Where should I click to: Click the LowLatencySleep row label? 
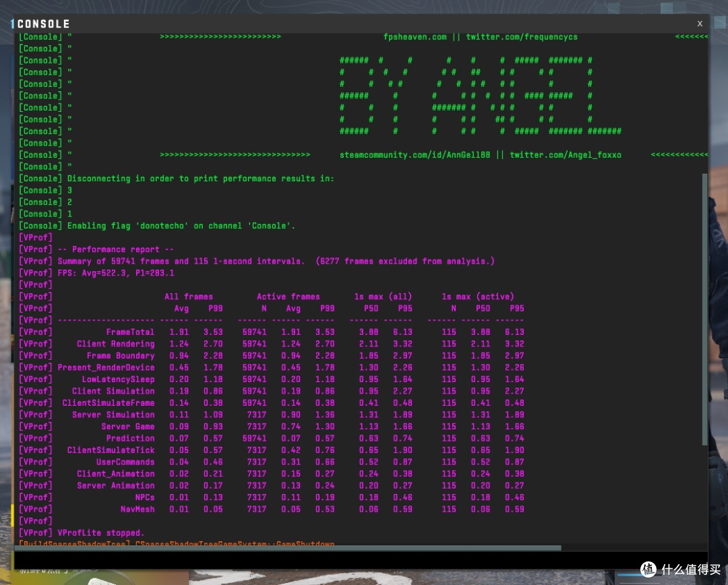[119, 379]
